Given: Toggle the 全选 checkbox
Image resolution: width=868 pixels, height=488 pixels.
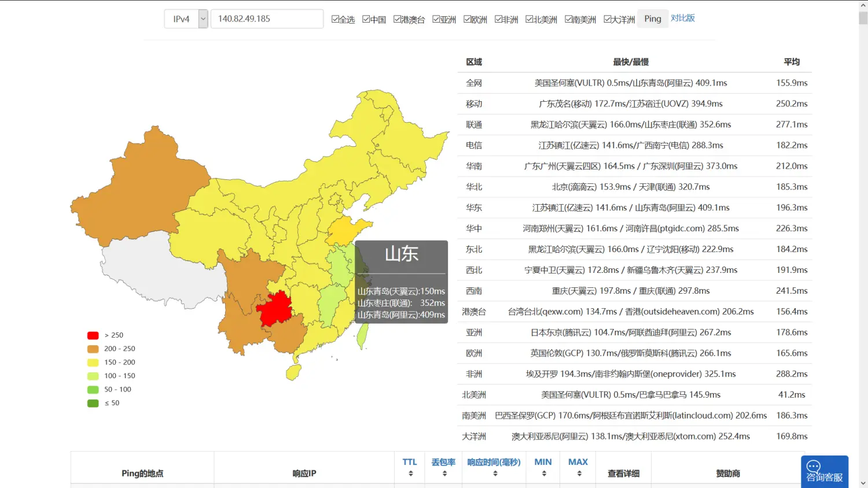Looking at the screenshot, I should (x=335, y=19).
